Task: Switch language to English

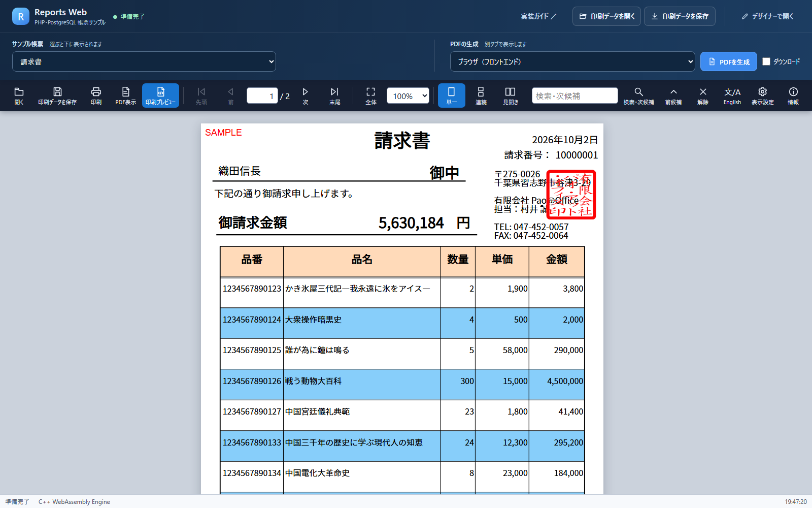Action: (x=732, y=96)
